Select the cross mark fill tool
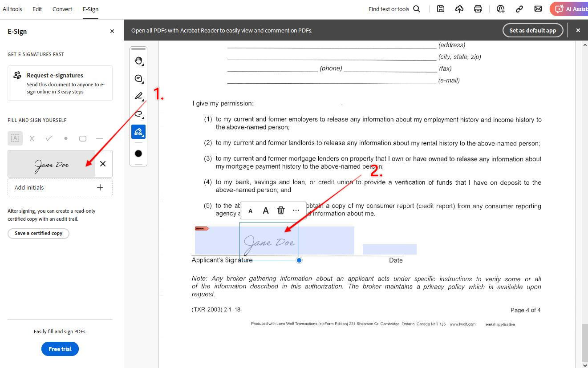Viewport: 588px width, 368px height. 32,138
